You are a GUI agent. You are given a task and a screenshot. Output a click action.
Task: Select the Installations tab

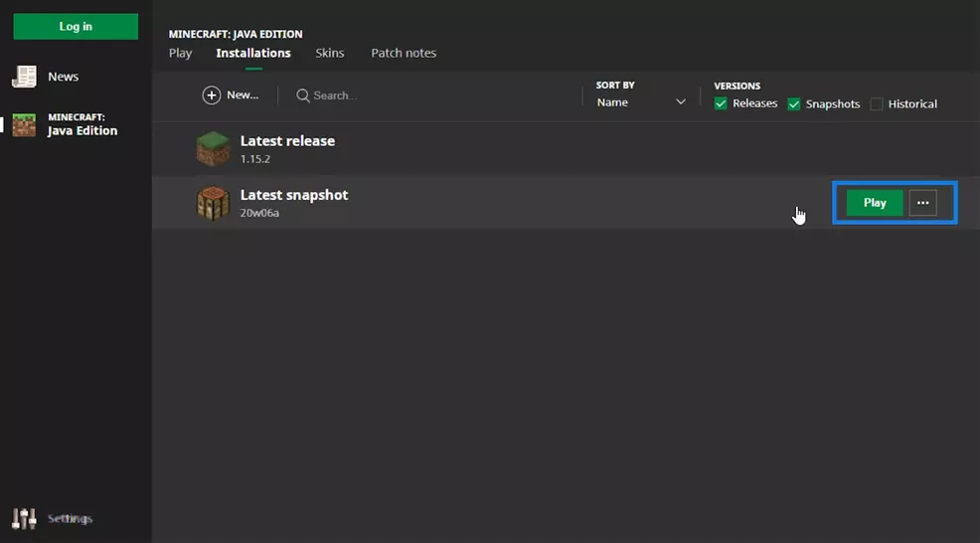pyautogui.click(x=253, y=53)
